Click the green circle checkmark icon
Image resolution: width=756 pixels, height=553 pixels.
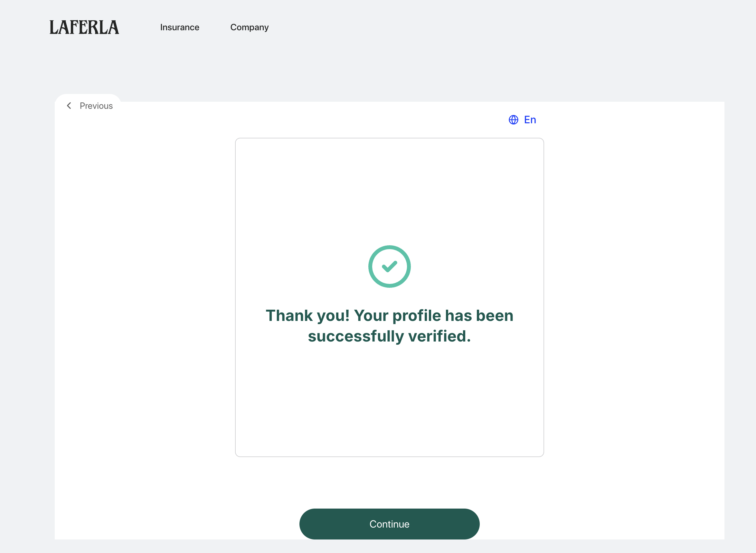389,267
